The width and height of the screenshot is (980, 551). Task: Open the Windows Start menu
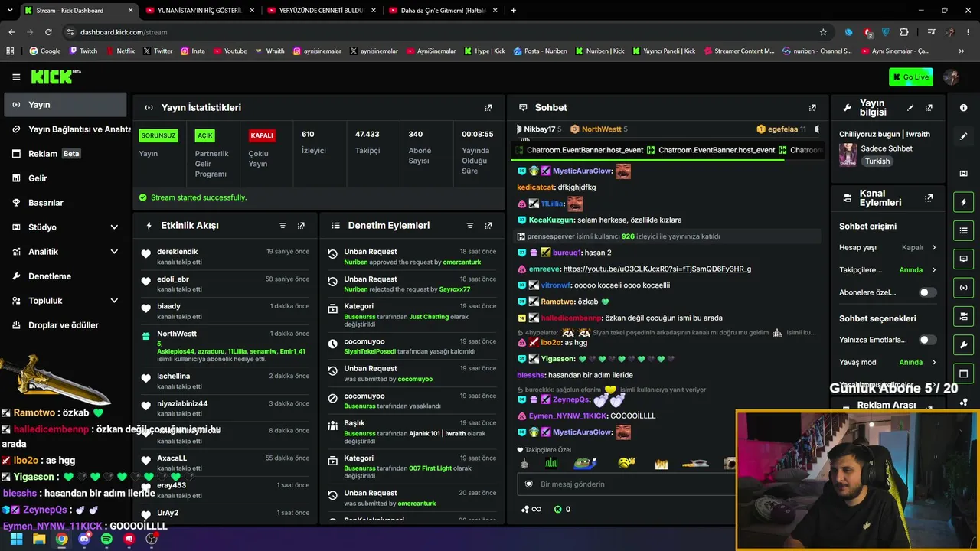(x=16, y=539)
